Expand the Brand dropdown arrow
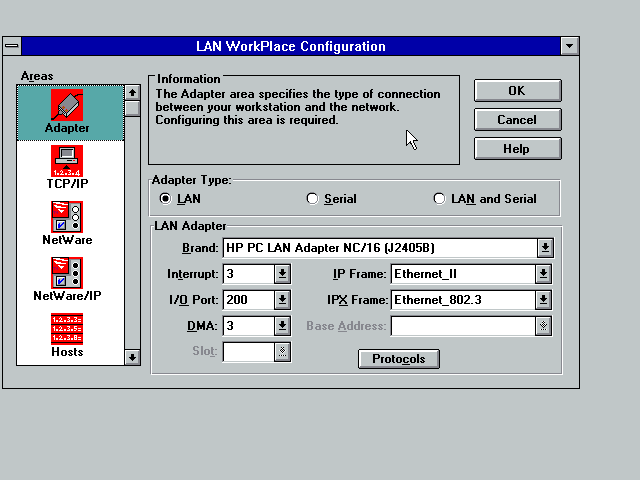Viewport: 640px width, 480px height. [x=545, y=248]
